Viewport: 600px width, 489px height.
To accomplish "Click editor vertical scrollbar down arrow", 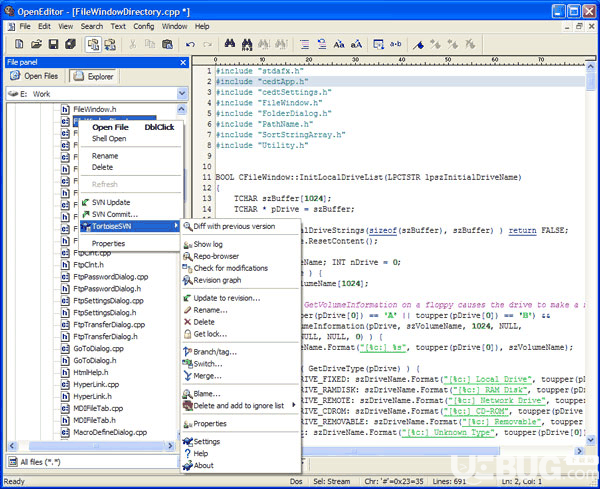I will (x=590, y=440).
